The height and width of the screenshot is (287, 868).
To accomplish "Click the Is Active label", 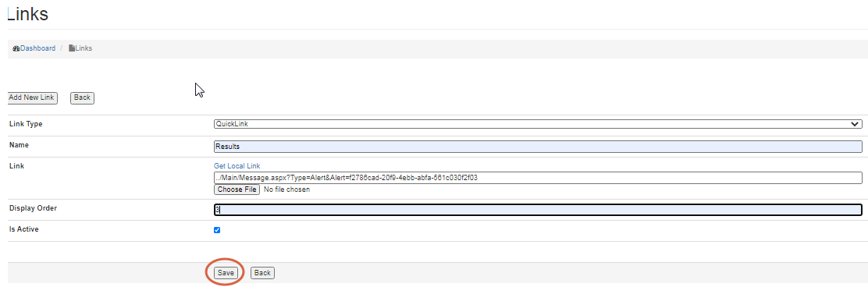I will click(x=23, y=229).
